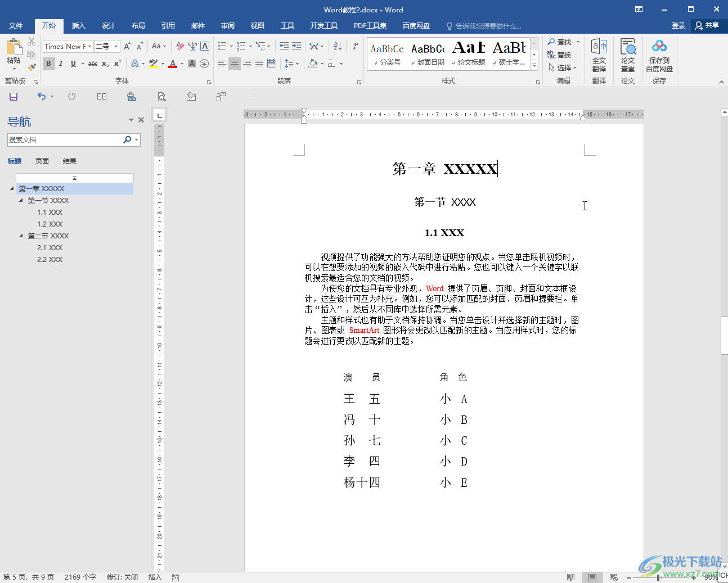
Task: Open the search options magnifier in navigation
Action: tap(128, 139)
